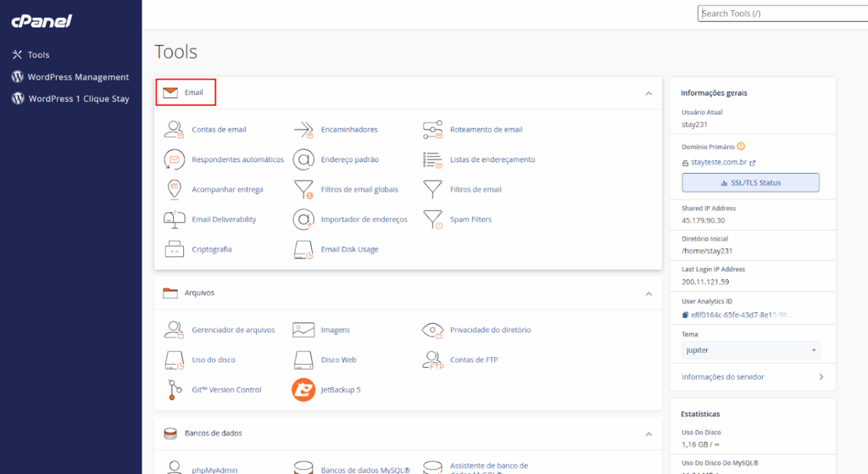Click the Privacidade do diretório eye icon
Image resolution: width=868 pixels, height=474 pixels.
tap(433, 330)
